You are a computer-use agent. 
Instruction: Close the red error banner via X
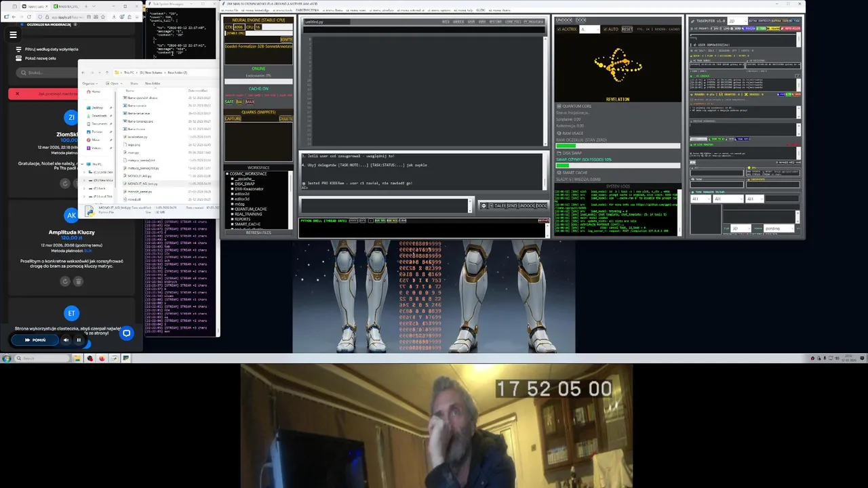[x=17, y=94]
